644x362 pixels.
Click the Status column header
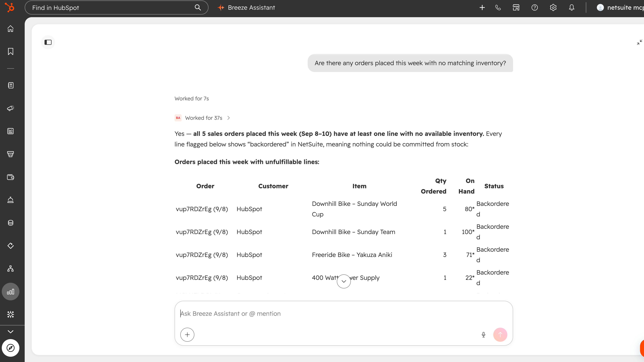[x=494, y=186]
